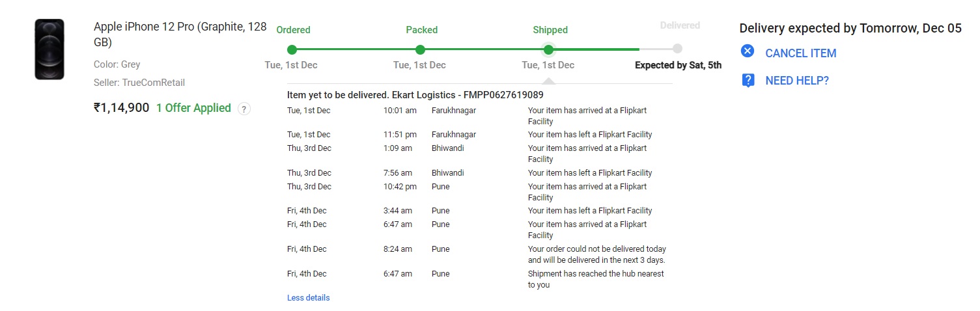Click the Ekart Logistics tracking number line
This screenshot has width=980, height=311.
coord(415,95)
